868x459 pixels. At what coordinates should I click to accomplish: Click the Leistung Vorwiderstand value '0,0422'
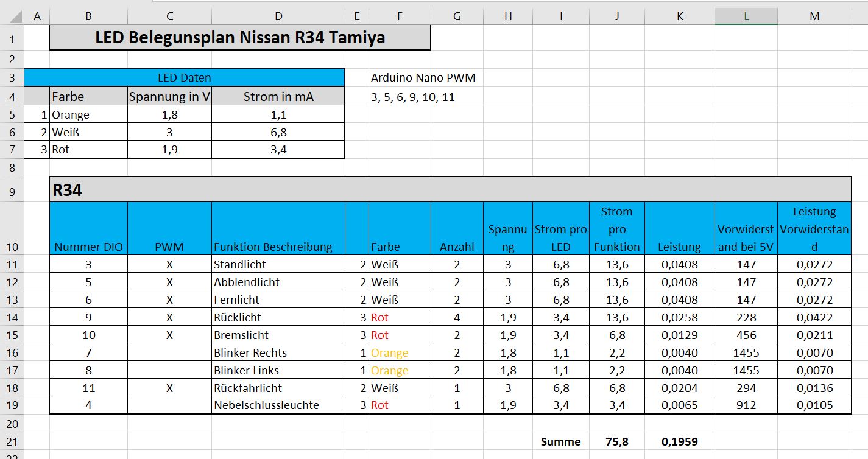[814, 317]
